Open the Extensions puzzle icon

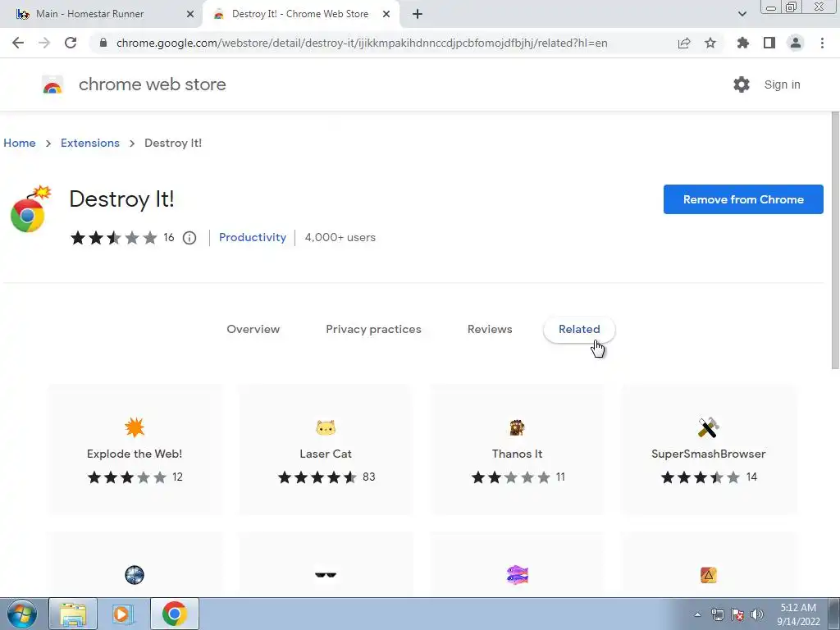pos(742,43)
